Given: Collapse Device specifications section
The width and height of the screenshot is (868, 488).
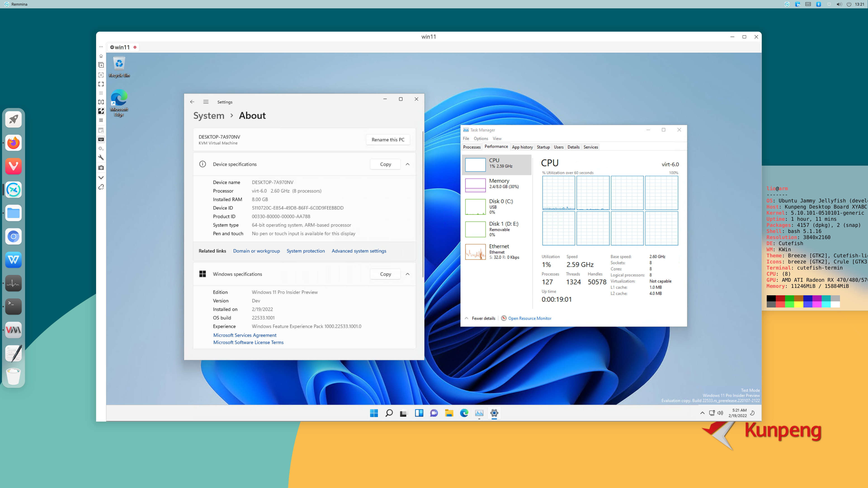Looking at the screenshot, I should pyautogui.click(x=407, y=164).
